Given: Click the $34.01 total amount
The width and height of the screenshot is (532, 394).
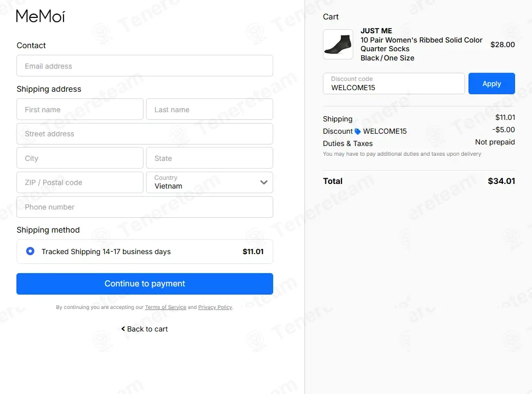Looking at the screenshot, I should pyautogui.click(x=501, y=181).
